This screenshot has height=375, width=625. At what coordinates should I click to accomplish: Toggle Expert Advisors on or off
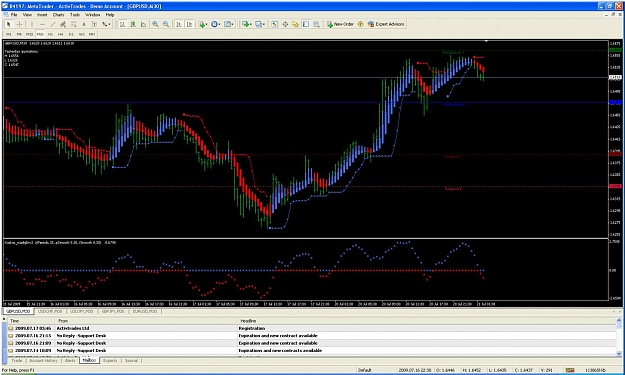point(386,24)
